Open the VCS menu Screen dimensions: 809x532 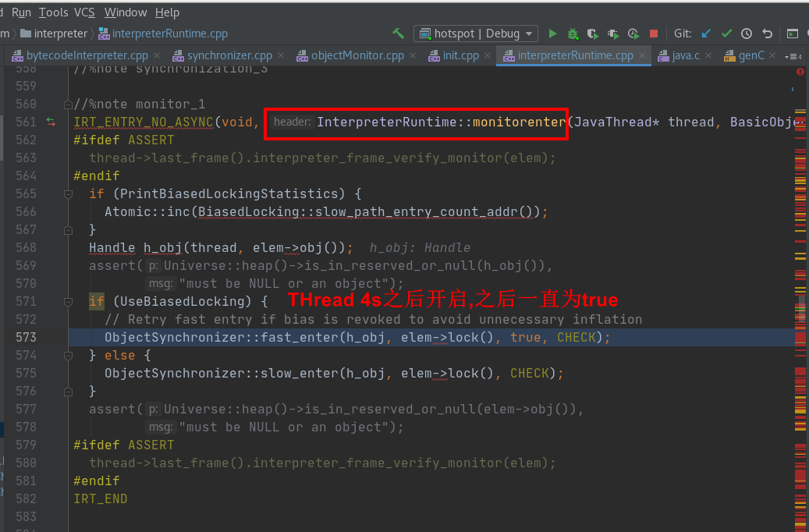tap(84, 12)
